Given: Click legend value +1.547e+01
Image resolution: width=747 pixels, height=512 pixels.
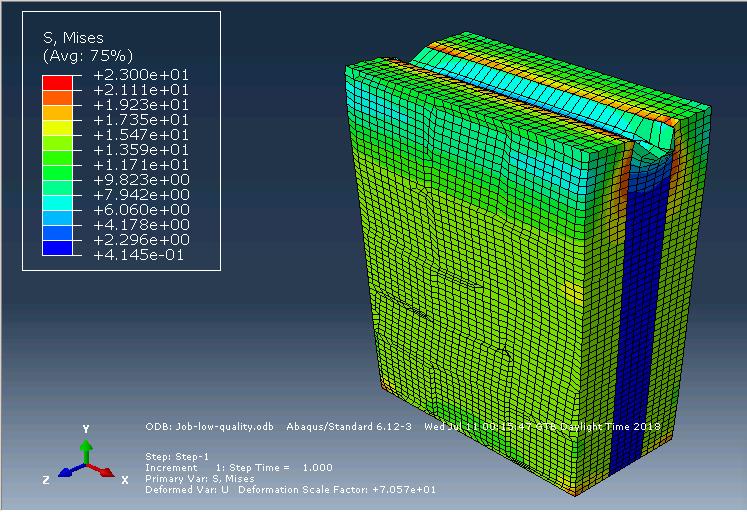Looking at the screenshot, I should click(141, 135).
